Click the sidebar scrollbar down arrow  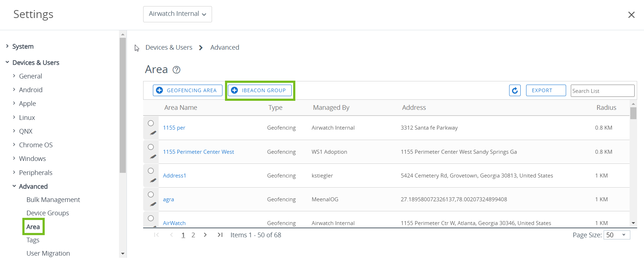[123, 254]
